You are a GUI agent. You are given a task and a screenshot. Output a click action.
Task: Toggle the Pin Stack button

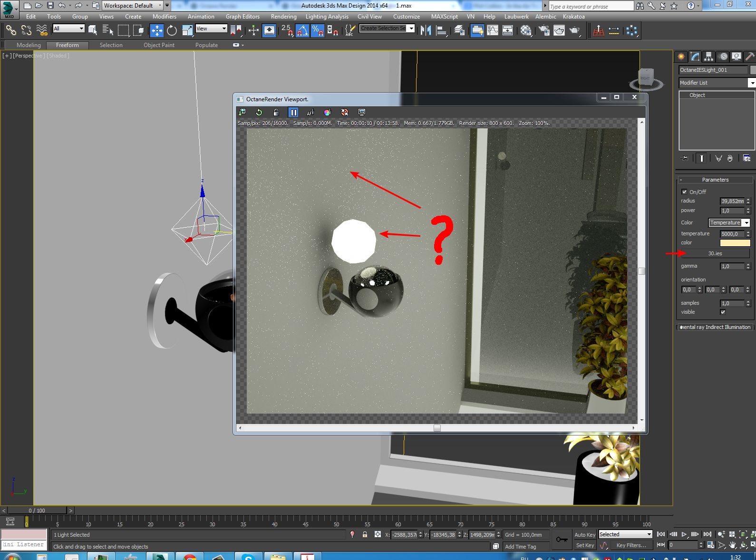point(684,158)
